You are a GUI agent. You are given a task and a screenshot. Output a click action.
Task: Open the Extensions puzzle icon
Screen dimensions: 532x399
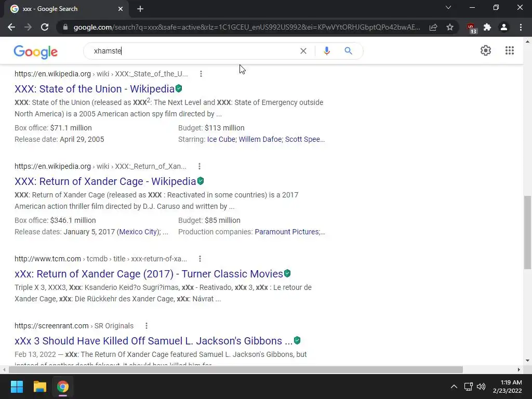pyautogui.click(x=487, y=27)
